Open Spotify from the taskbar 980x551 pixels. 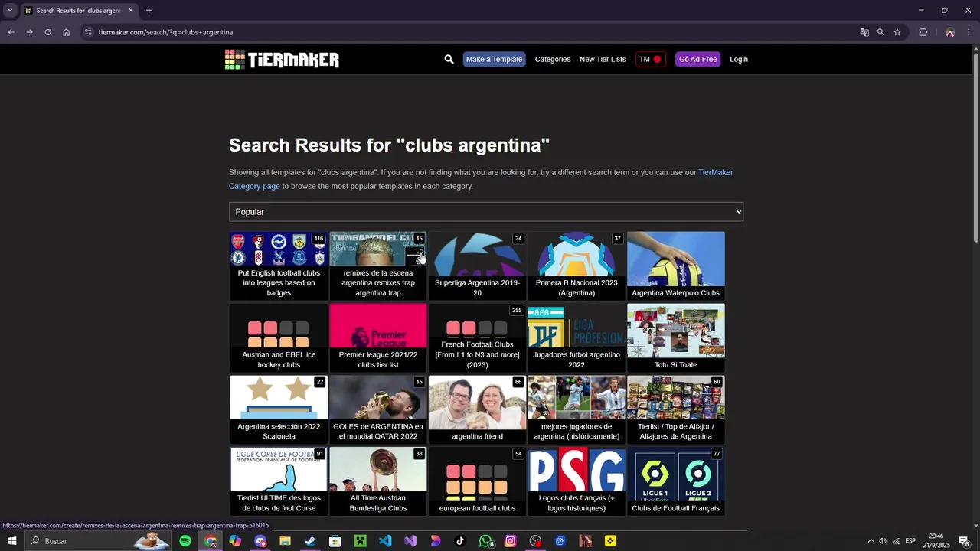tap(185, 541)
